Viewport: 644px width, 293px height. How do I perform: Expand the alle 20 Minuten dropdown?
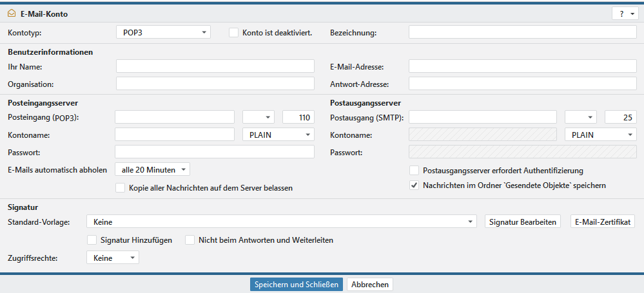(152, 169)
